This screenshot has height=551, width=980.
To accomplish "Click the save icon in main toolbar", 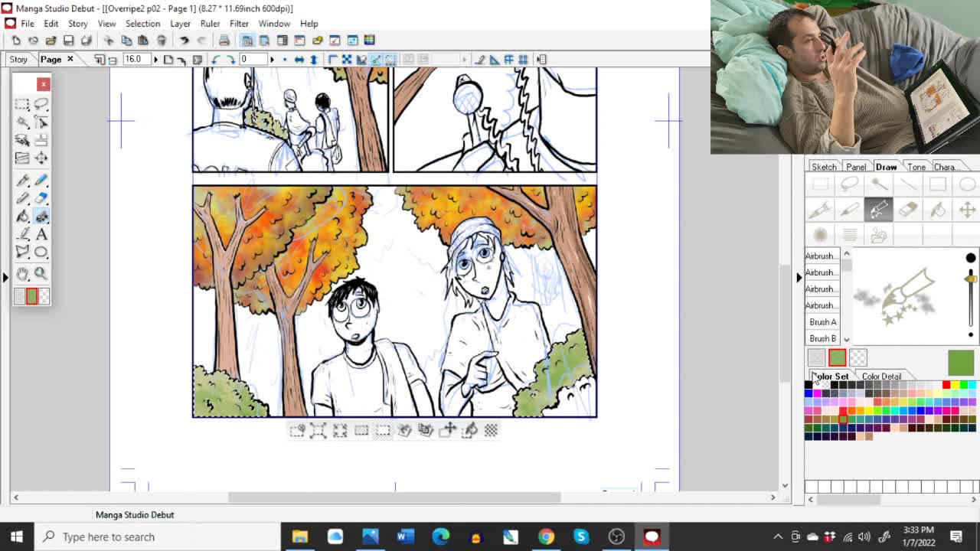I will point(68,41).
